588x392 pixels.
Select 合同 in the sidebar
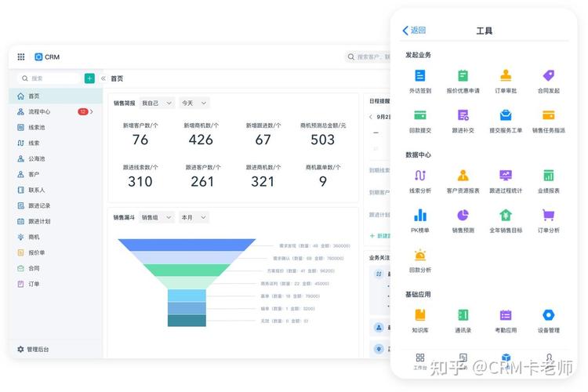[x=56, y=268]
